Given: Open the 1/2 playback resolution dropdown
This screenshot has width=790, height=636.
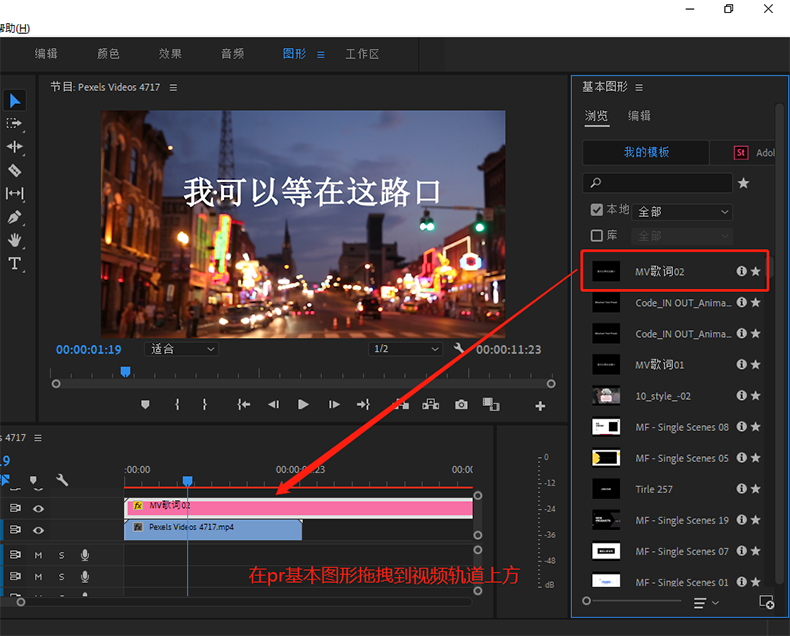Looking at the screenshot, I should pos(405,349).
